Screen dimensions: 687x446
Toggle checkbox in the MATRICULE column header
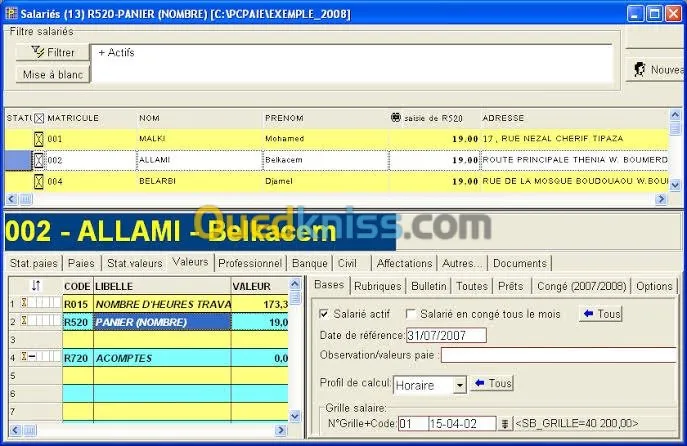39,118
